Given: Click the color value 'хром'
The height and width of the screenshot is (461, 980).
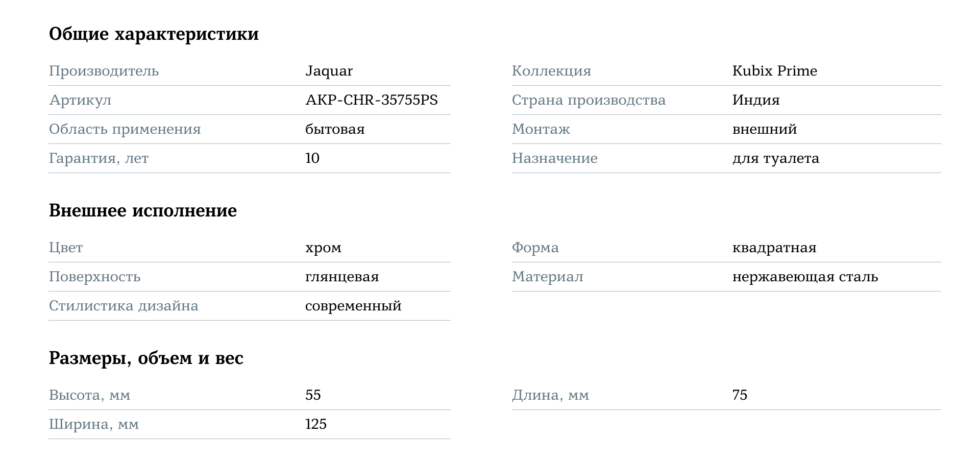Looking at the screenshot, I should 323,248.
